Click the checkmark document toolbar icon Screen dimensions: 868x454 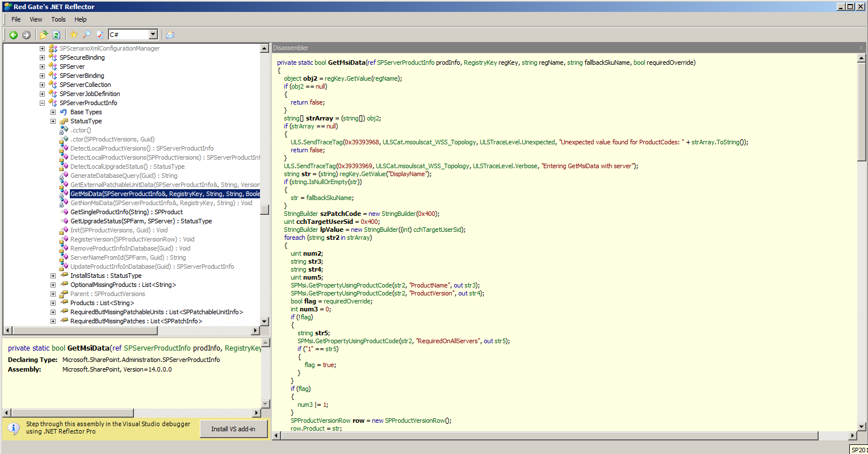(x=100, y=35)
